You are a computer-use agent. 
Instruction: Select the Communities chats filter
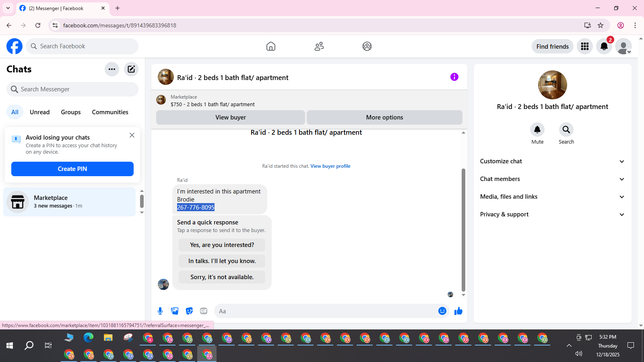110,112
